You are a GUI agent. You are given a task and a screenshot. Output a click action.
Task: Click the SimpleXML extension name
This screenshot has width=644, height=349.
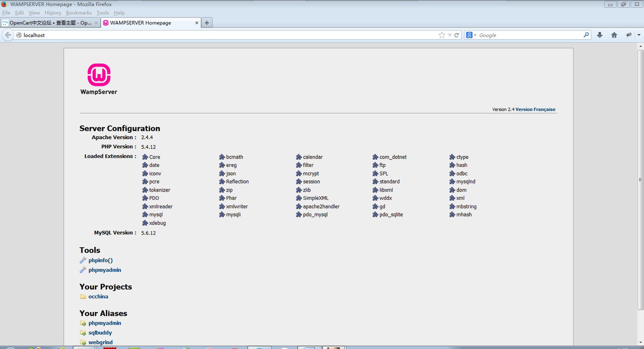coord(316,198)
